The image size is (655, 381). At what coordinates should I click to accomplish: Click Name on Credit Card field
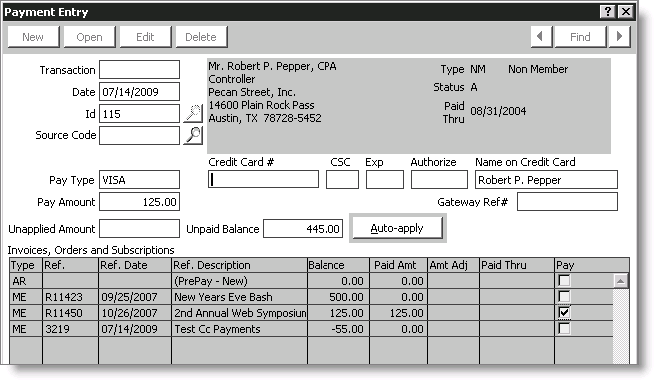546,180
